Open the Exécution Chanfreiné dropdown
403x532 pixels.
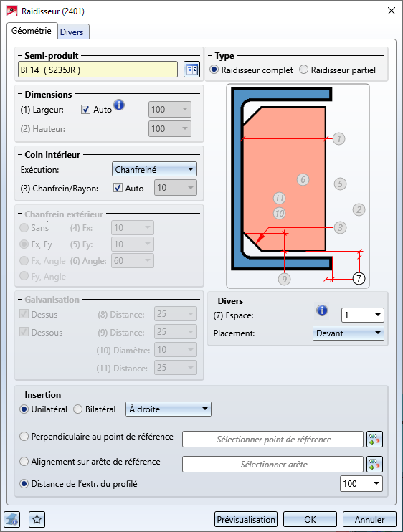(154, 169)
